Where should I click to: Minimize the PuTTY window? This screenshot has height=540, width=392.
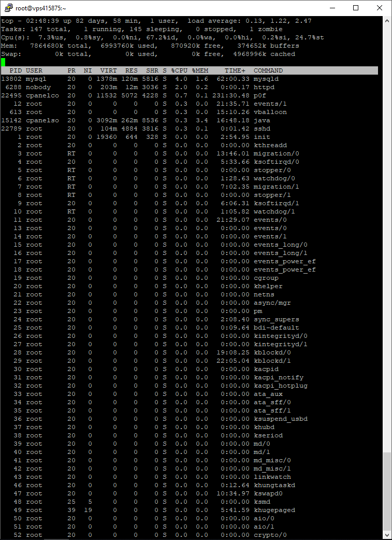[x=332, y=8]
